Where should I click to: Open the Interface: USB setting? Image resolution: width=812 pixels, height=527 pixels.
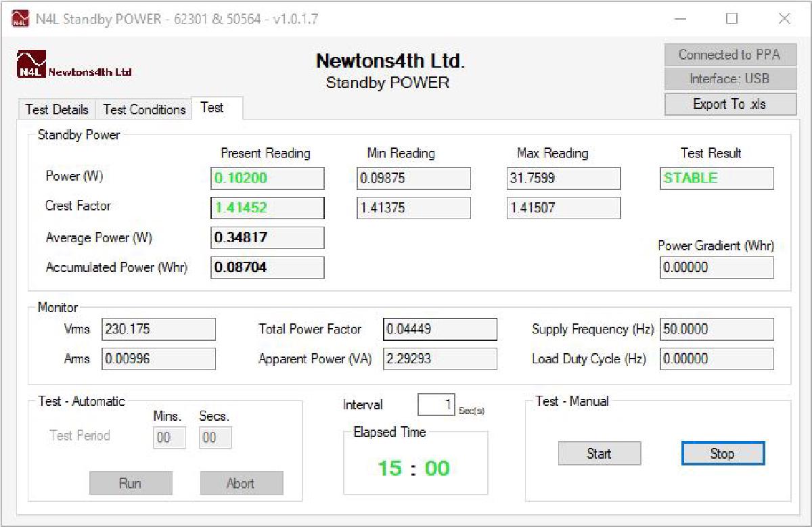point(729,79)
